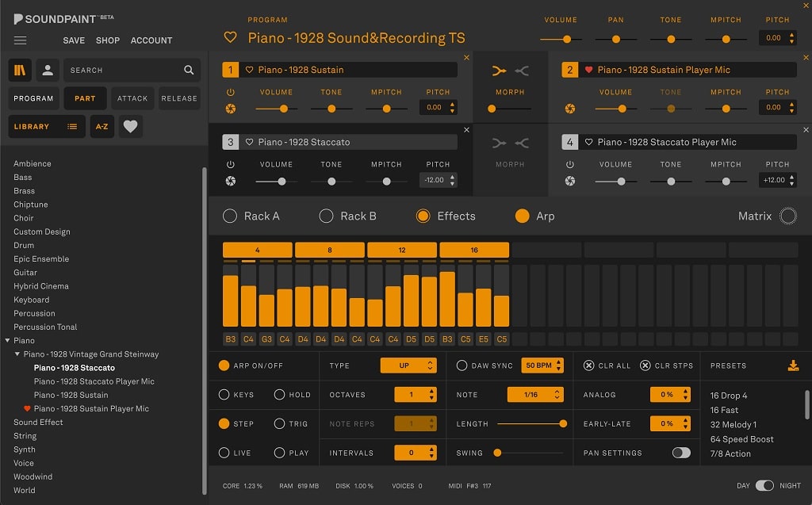Favorite part 3 Piano - 1928 Staccato
The image size is (812, 505).
point(249,142)
